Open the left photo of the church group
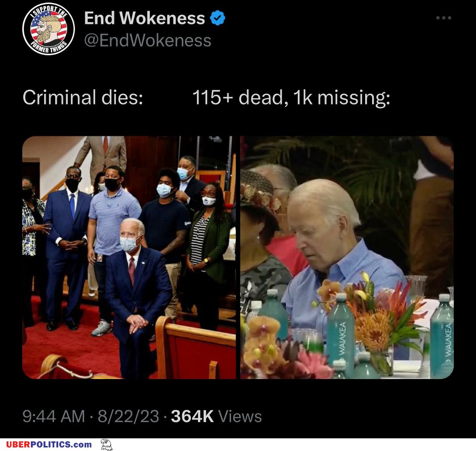The height and width of the screenshot is (451, 476). click(x=129, y=257)
